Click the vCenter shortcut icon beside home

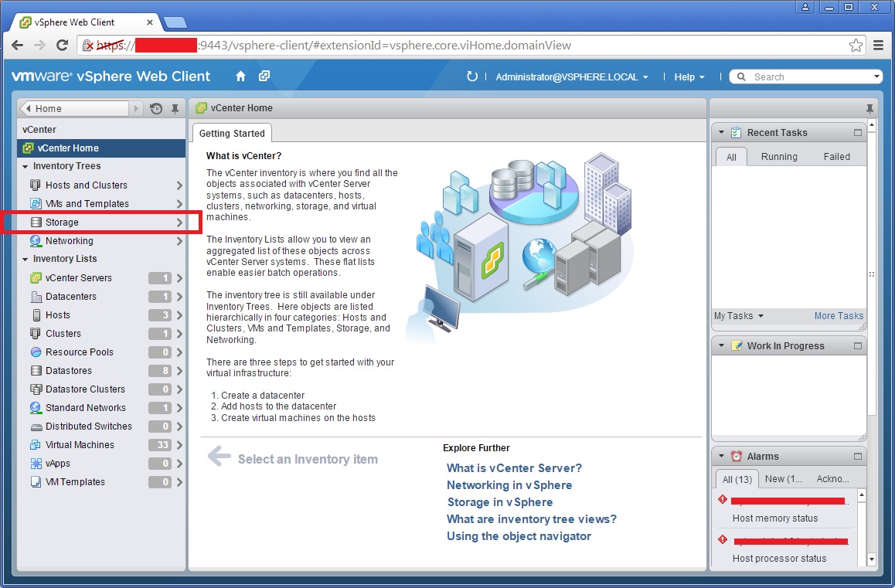[264, 76]
